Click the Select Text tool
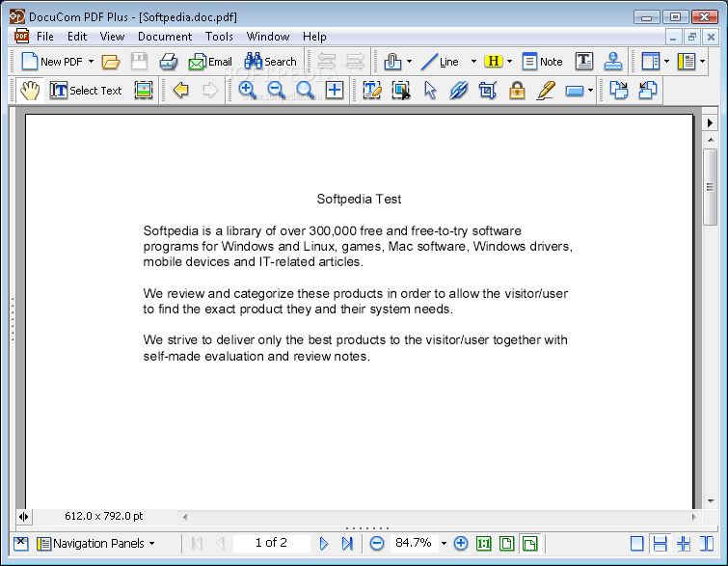Image resolution: width=728 pixels, height=566 pixels. coord(86,90)
